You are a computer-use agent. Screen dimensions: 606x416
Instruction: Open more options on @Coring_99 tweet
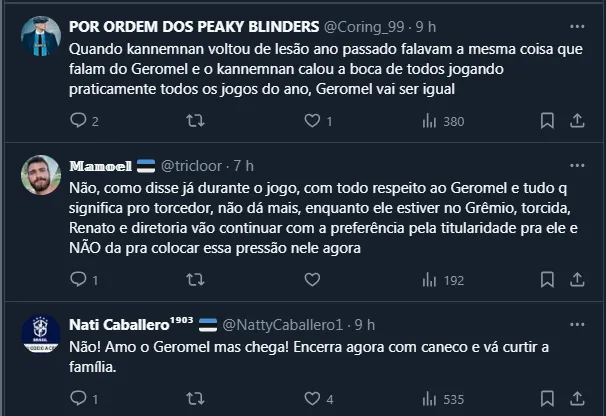[x=577, y=23]
